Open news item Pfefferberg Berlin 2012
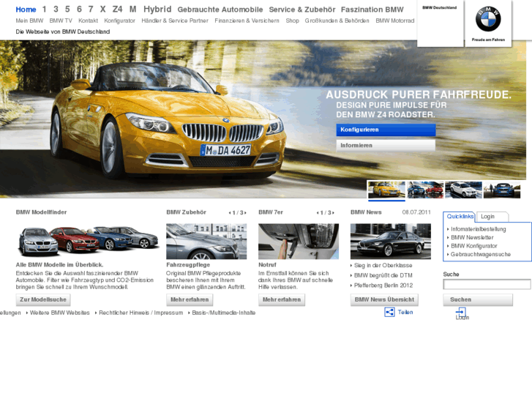 383,286
